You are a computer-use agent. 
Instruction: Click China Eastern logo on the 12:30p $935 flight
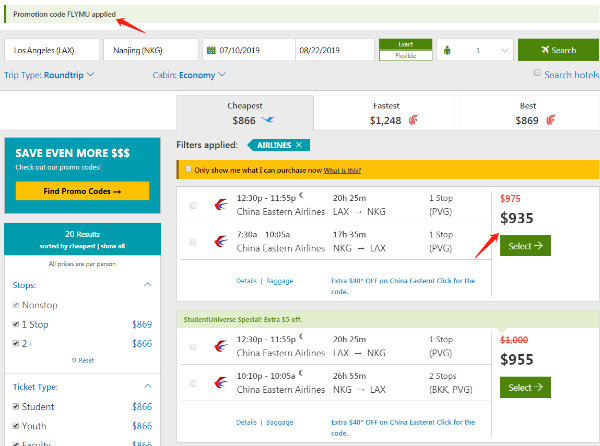point(221,205)
